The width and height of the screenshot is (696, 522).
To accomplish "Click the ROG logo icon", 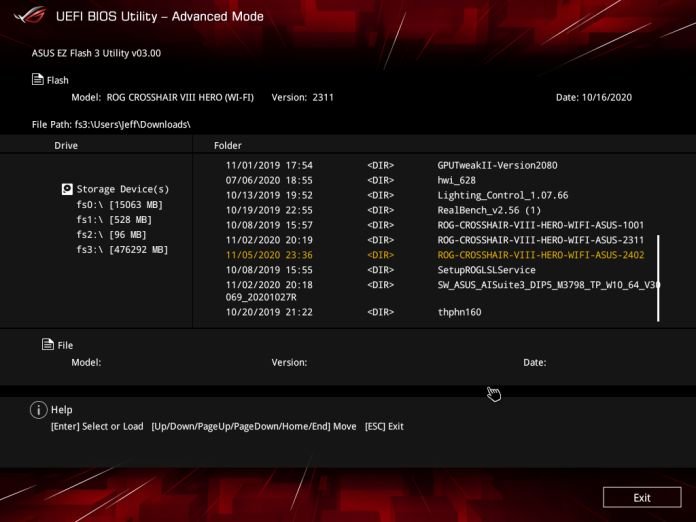I will [x=30, y=16].
